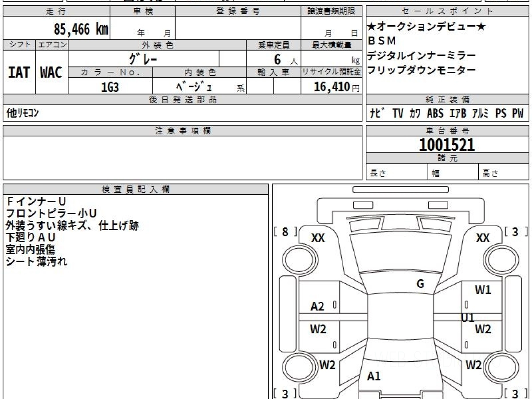Select the mileage value 85,466 km
Screen dimensions: 532x399
click(81, 29)
